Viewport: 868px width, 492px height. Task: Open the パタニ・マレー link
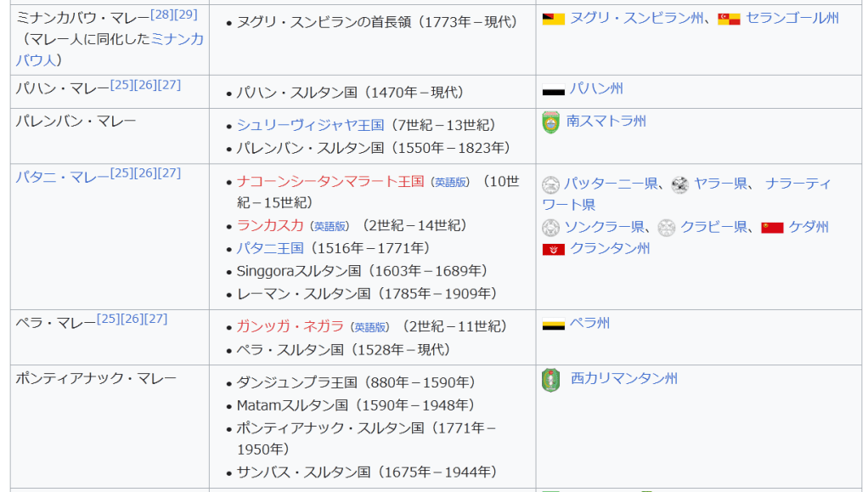pyautogui.click(x=62, y=176)
